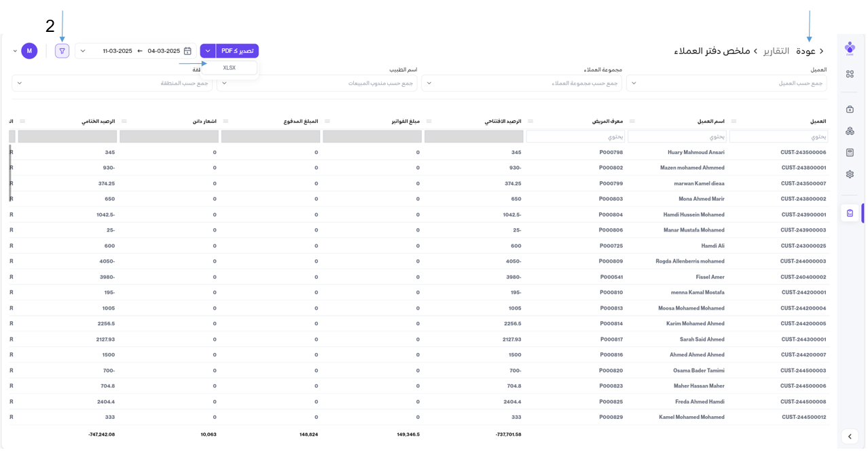Open the settings gear in sidebar

pyautogui.click(x=850, y=174)
